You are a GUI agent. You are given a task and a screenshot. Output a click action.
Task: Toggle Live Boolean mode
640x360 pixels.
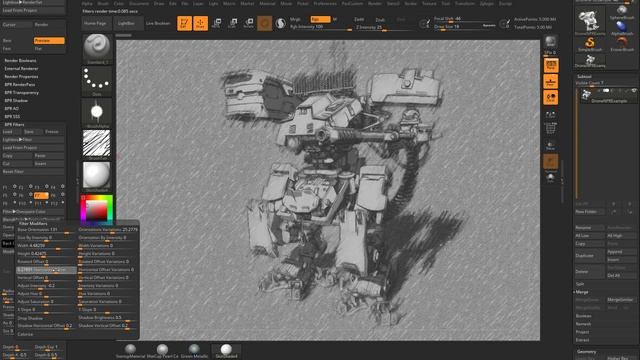pyautogui.click(x=158, y=23)
